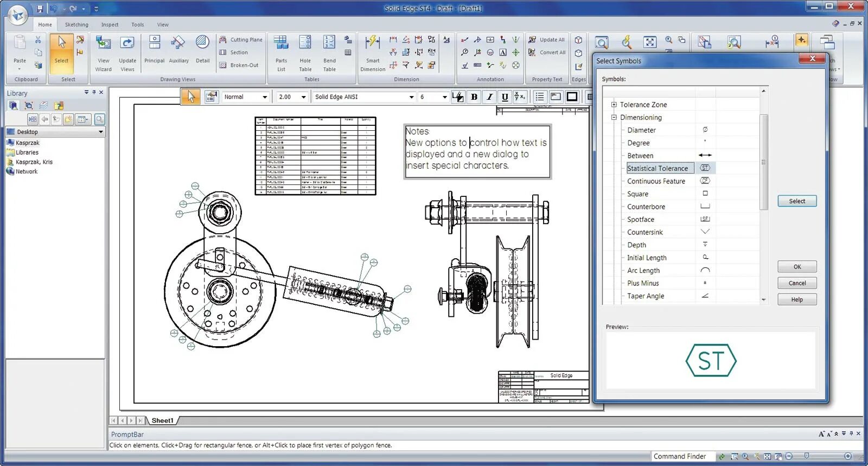This screenshot has width=868, height=466.
Task: Switch to the Home ribbon tab
Action: [x=45, y=24]
